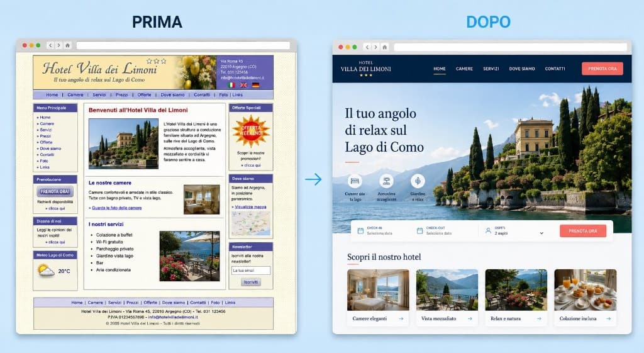This screenshot has height=353, width=644.
Task: Click the arrow on Camere eleganti card
Action: 401,318
